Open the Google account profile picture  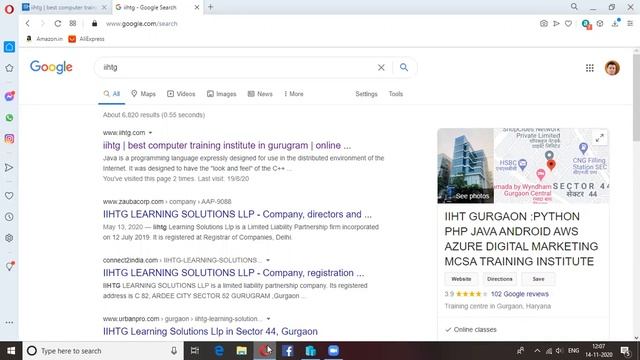pyautogui.click(x=612, y=68)
